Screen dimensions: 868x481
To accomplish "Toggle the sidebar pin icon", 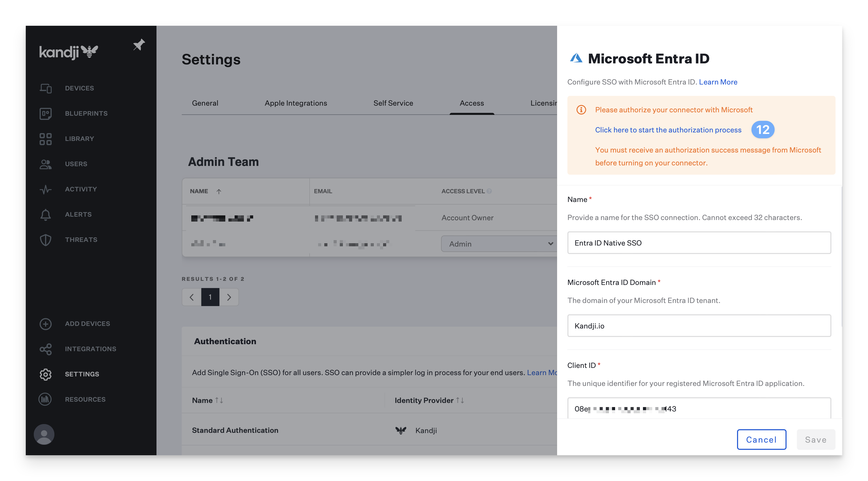I will pyautogui.click(x=139, y=45).
